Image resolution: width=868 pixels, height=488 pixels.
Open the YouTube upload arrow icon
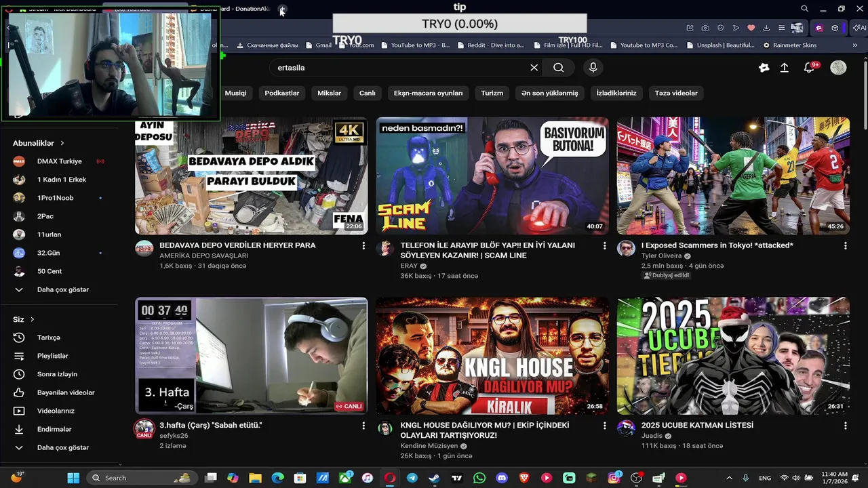(785, 68)
